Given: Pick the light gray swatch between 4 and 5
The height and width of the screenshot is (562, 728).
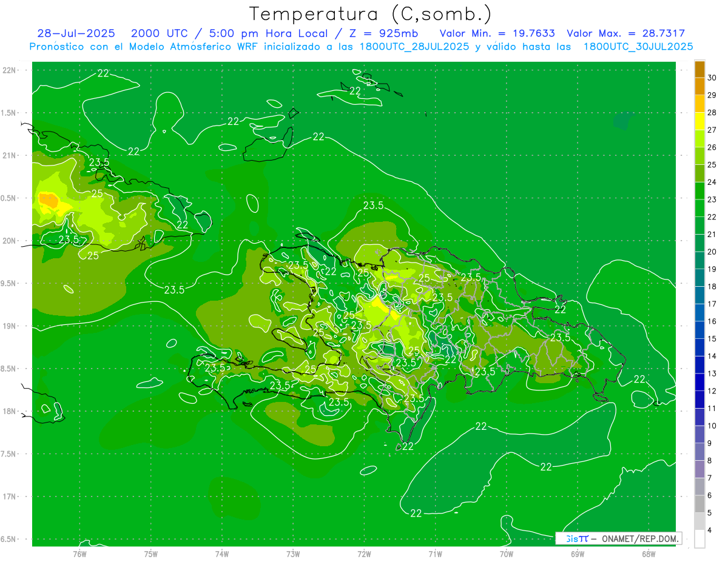Looking at the screenshot, I should coord(699,521).
